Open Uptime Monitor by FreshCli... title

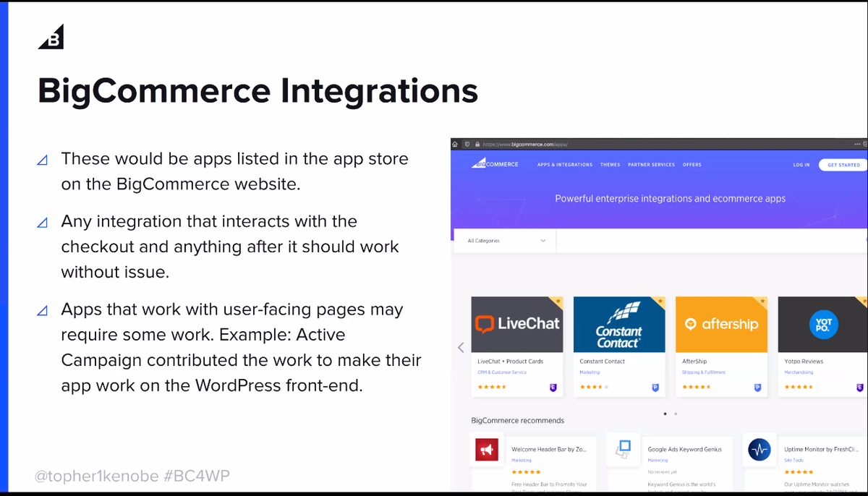point(821,449)
